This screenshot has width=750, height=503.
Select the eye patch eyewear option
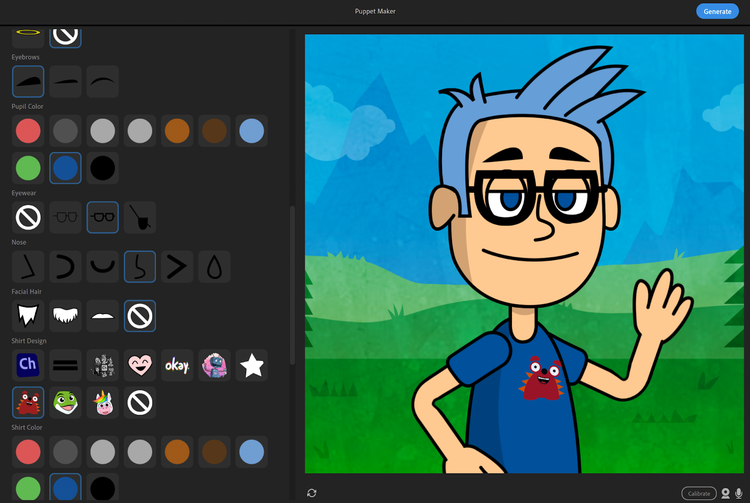pyautogui.click(x=140, y=217)
